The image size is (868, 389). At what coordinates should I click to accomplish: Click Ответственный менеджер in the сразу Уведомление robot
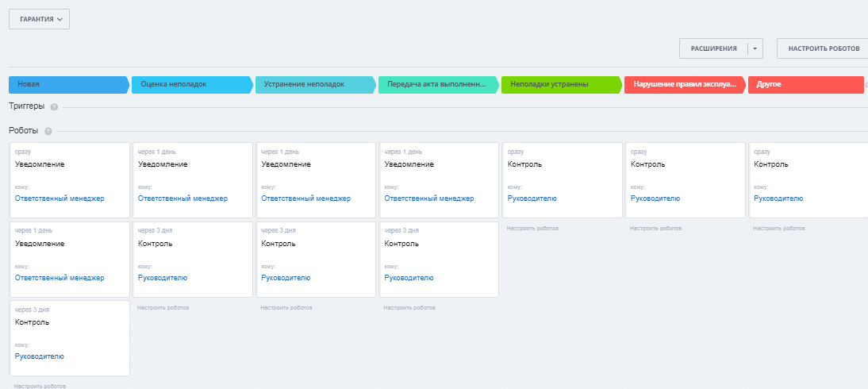pyautogui.click(x=60, y=198)
